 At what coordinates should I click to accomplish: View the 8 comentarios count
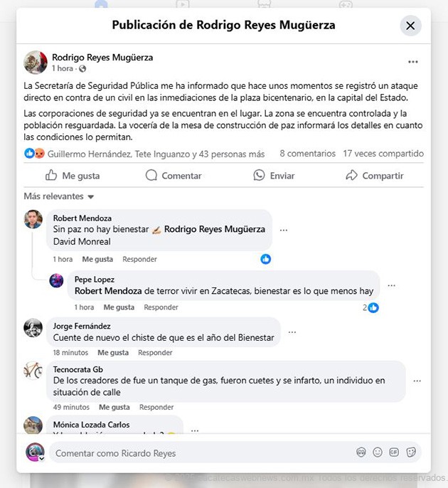307,154
